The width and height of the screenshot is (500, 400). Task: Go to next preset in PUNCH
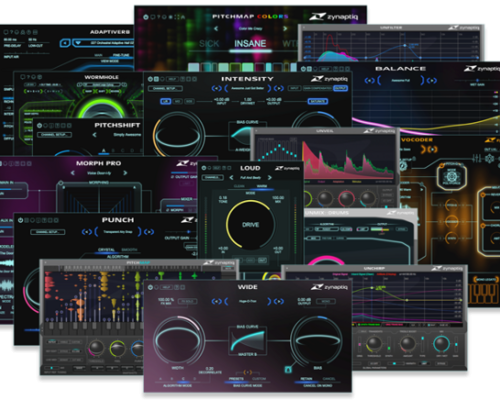149,232
